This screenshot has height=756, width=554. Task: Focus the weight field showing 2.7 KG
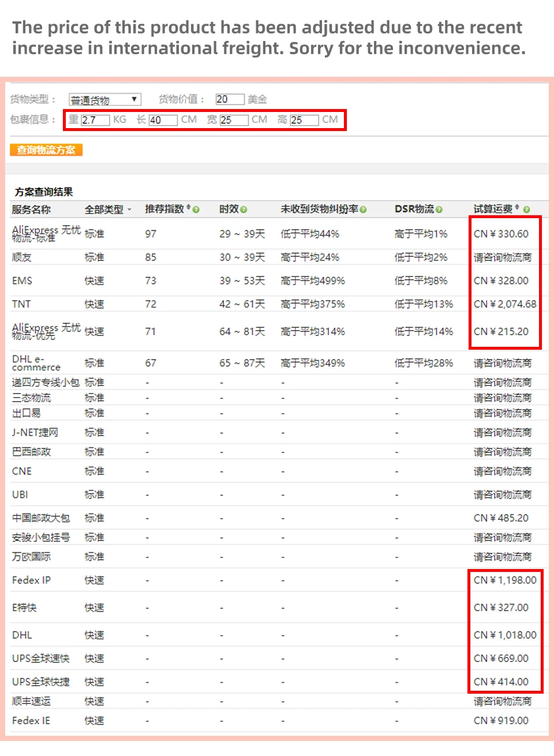click(95, 120)
